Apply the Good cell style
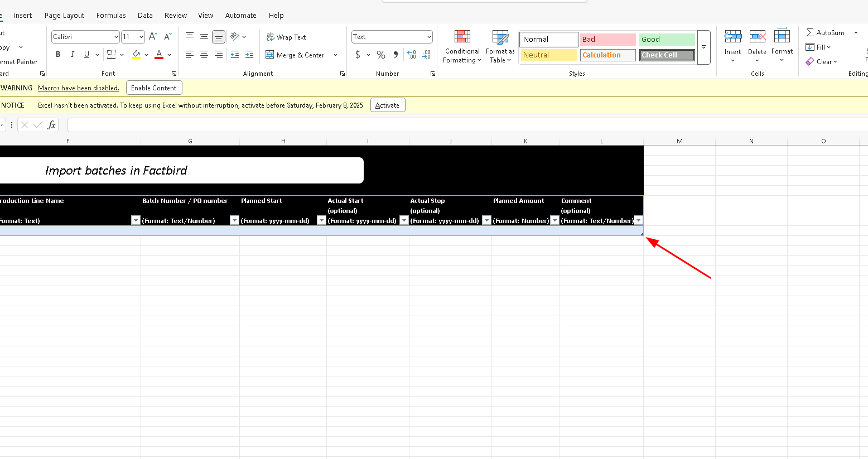This screenshot has width=868, height=459. [667, 40]
